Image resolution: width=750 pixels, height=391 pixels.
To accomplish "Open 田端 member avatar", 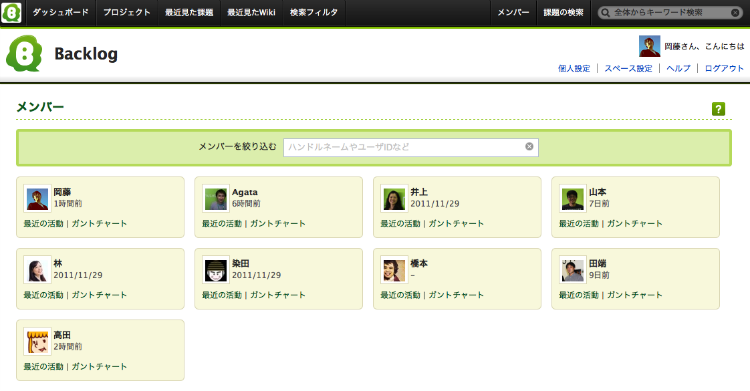I will (573, 270).
